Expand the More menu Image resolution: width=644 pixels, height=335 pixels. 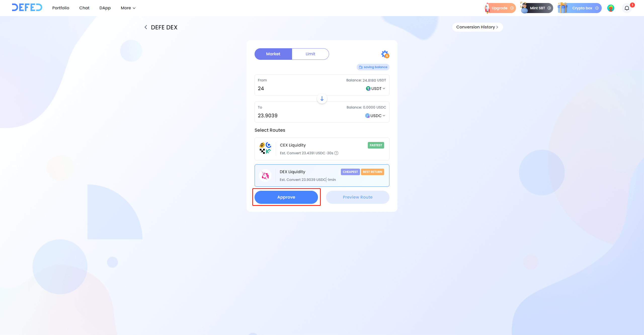[128, 8]
